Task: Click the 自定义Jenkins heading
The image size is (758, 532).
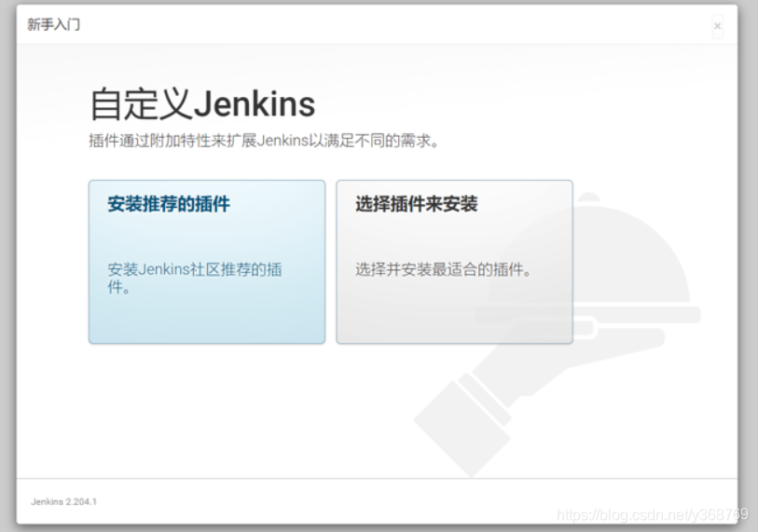Action: (202, 104)
